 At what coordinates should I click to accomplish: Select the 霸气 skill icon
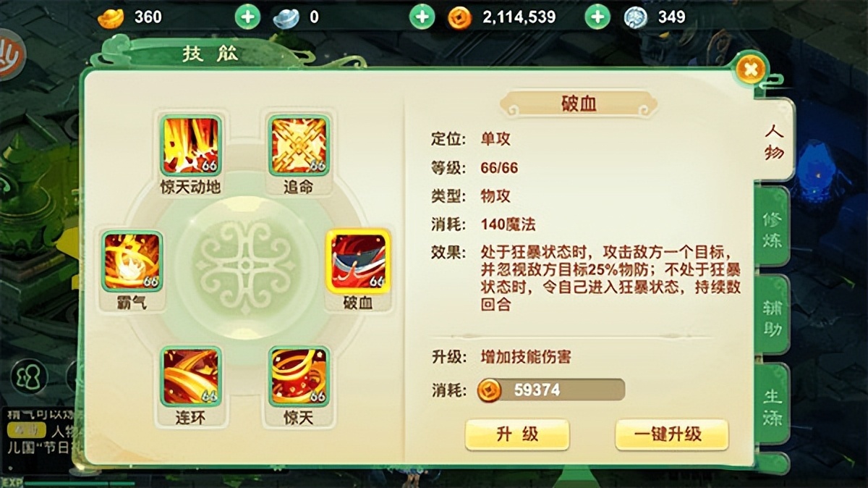[132, 261]
